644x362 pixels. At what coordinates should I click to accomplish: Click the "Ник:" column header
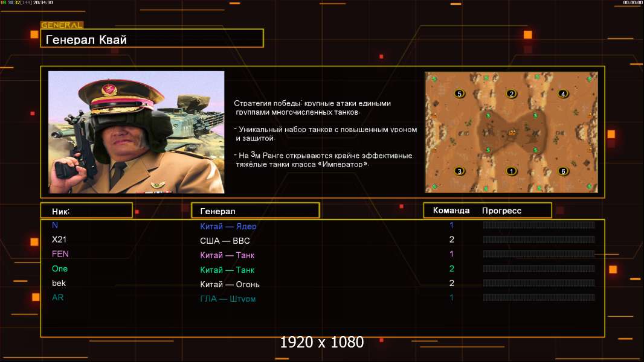pyautogui.click(x=86, y=211)
